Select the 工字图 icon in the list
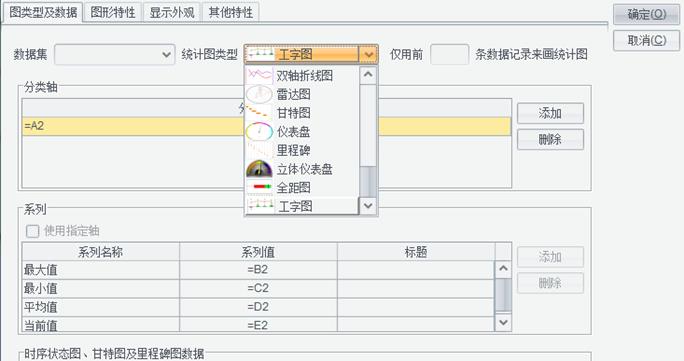Screen dimensions: 684x361 [260, 206]
